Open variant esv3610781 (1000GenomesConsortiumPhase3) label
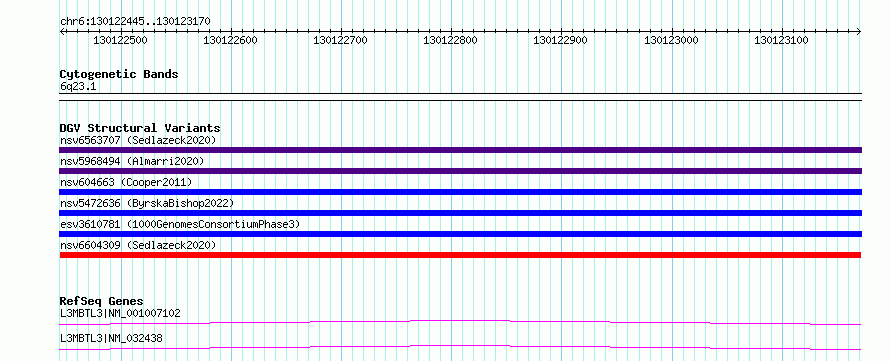The width and height of the screenshot is (890, 361). click(x=180, y=224)
